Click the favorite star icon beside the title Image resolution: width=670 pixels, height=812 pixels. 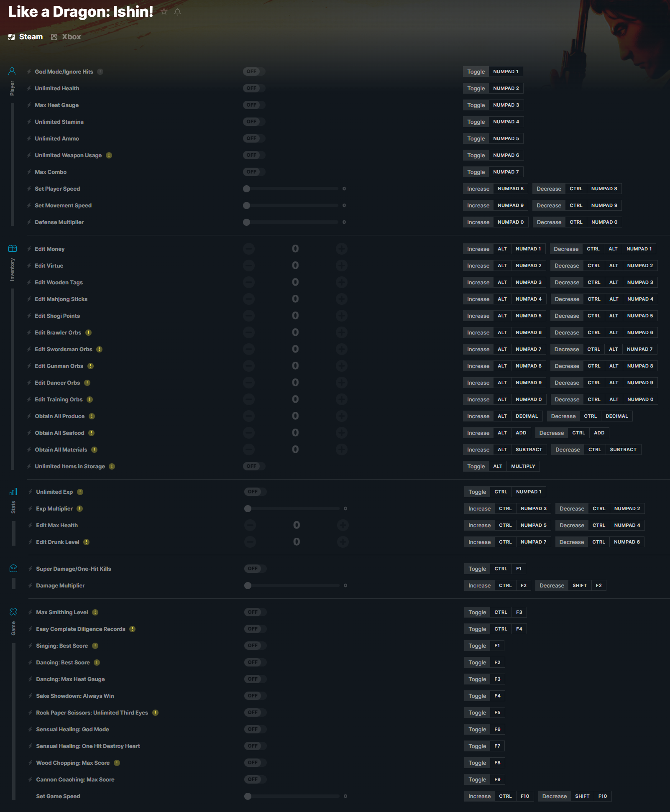pos(164,12)
